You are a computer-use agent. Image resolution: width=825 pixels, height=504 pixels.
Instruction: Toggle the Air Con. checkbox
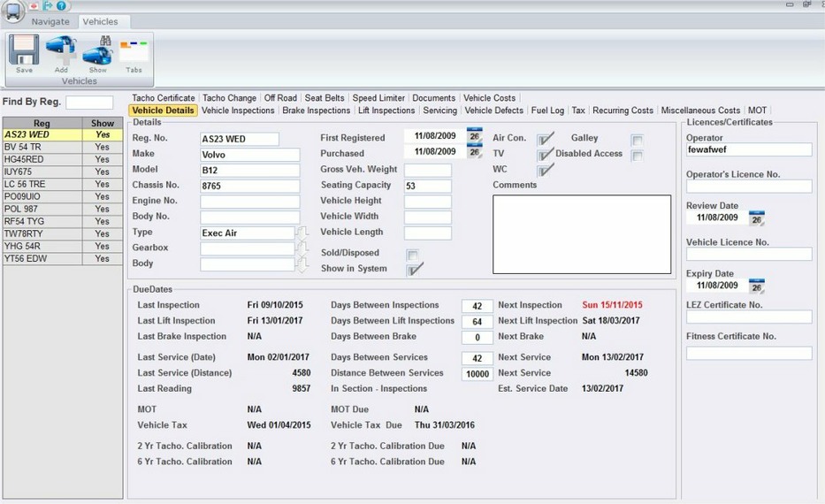(545, 139)
